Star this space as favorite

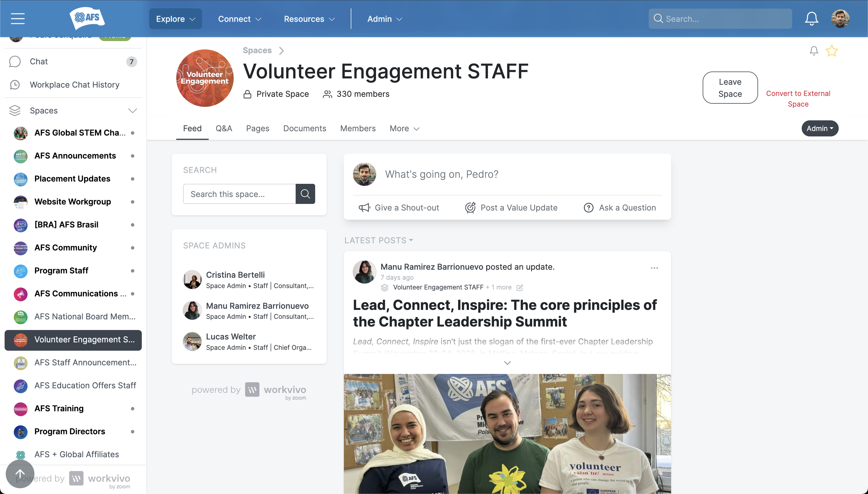click(x=832, y=51)
